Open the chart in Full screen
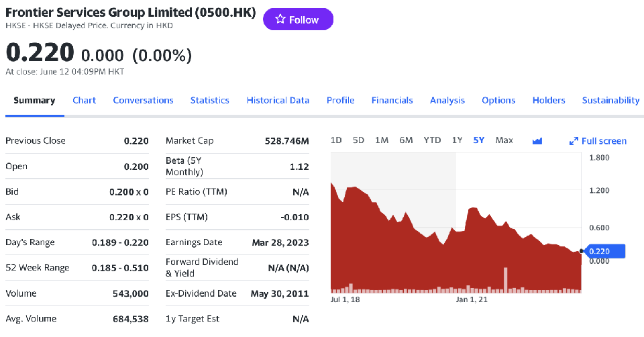This screenshot has height=337, width=644. [598, 141]
